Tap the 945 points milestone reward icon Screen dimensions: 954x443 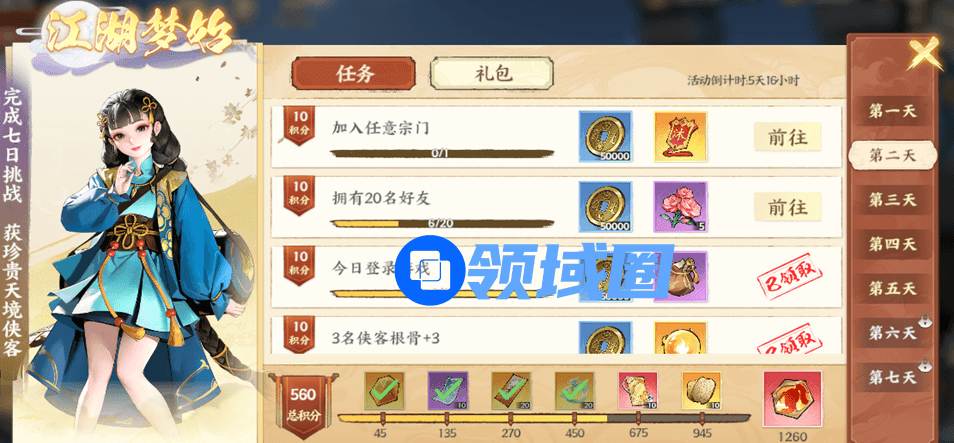tap(701, 390)
